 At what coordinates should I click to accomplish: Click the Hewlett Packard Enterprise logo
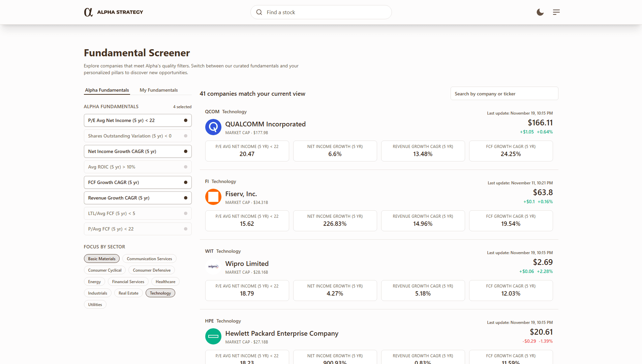tap(213, 336)
